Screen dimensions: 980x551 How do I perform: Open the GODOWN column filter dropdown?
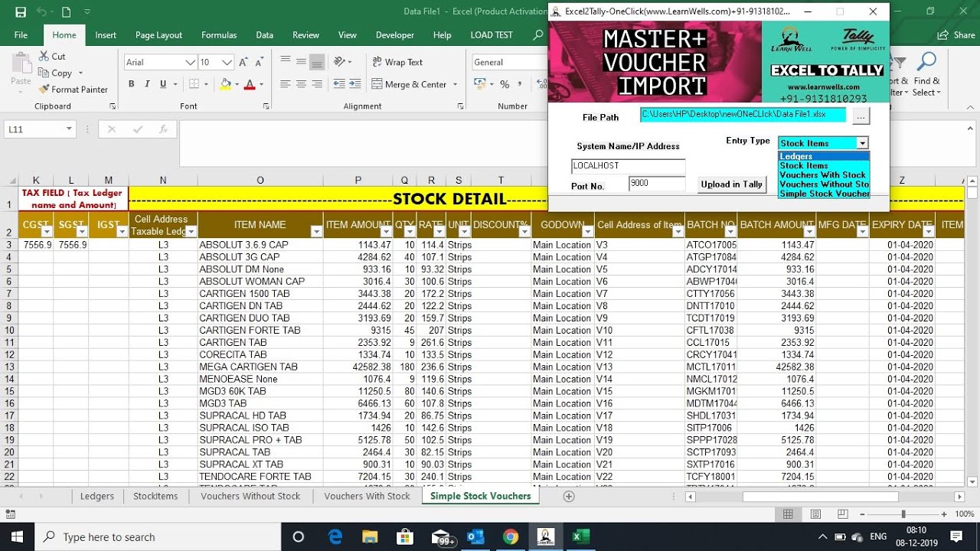point(588,231)
